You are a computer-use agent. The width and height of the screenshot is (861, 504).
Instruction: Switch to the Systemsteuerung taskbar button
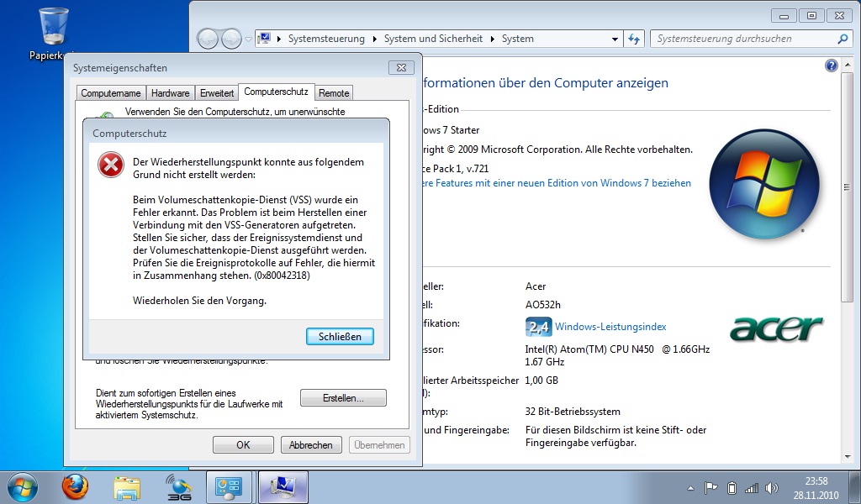[229, 487]
